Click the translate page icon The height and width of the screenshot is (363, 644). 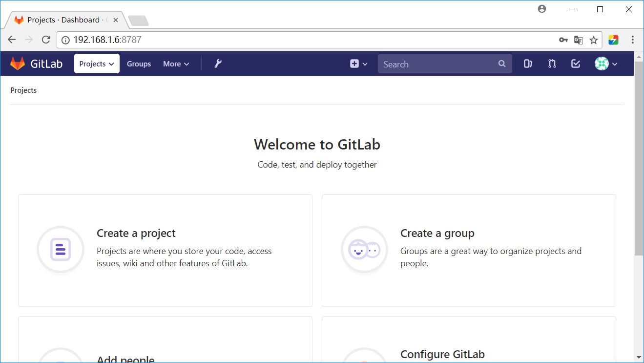pyautogui.click(x=579, y=40)
